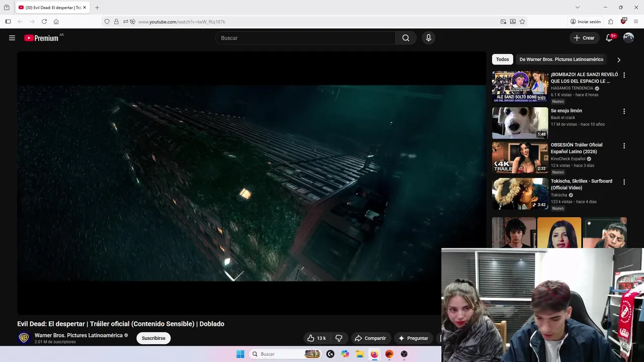Open the tracking protection shield icon
Image resolution: width=644 pixels, height=362 pixels.
point(107,22)
